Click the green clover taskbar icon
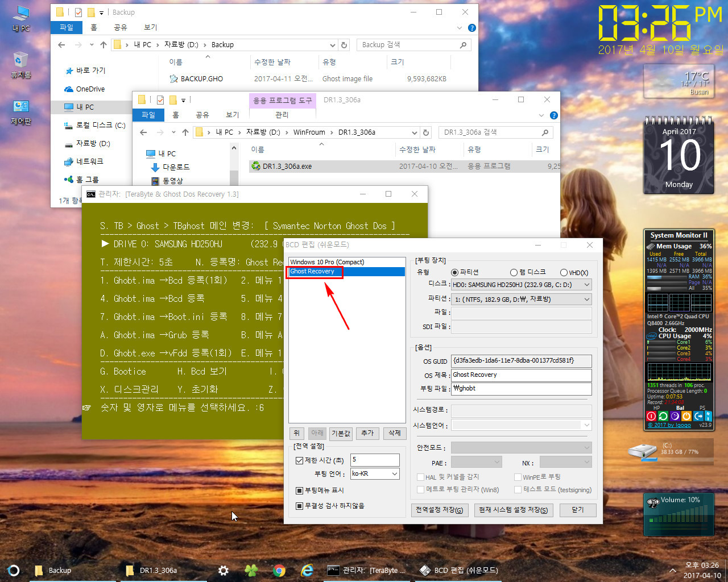 coord(251,570)
